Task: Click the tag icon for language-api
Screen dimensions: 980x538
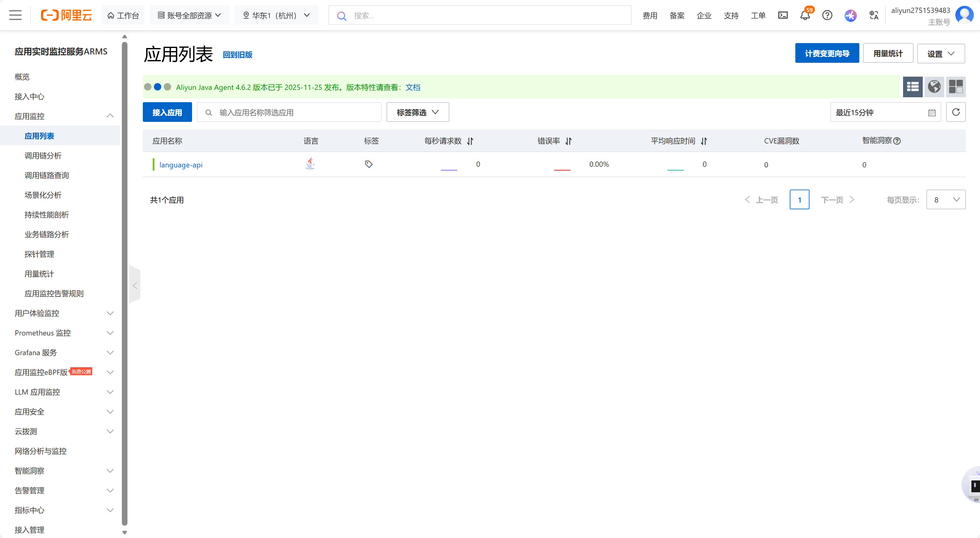Action: coord(369,164)
